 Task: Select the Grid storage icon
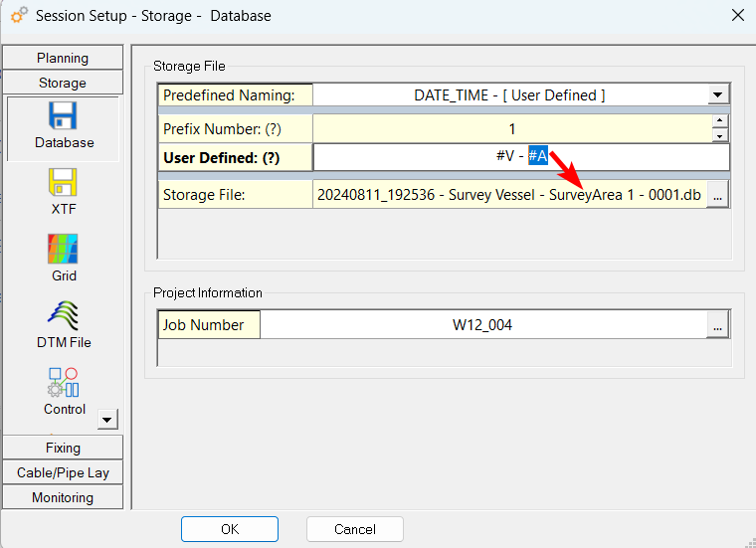[x=64, y=250]
